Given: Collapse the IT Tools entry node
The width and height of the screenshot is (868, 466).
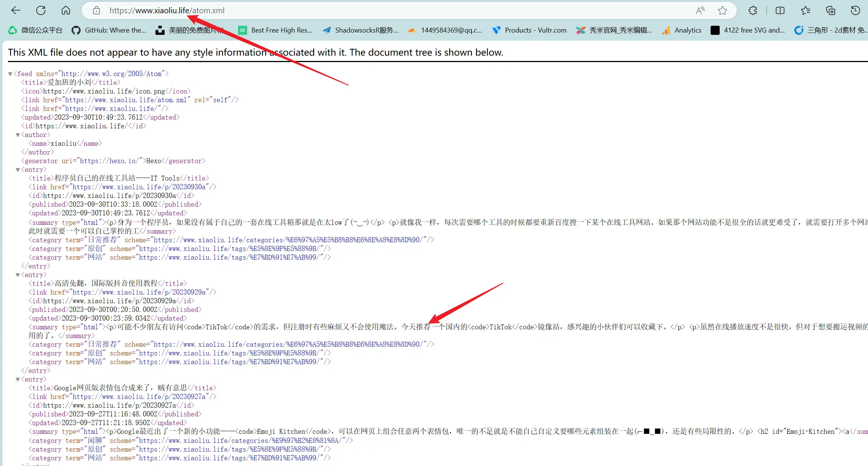Looking at the screenshot, I should click(17, 170).
